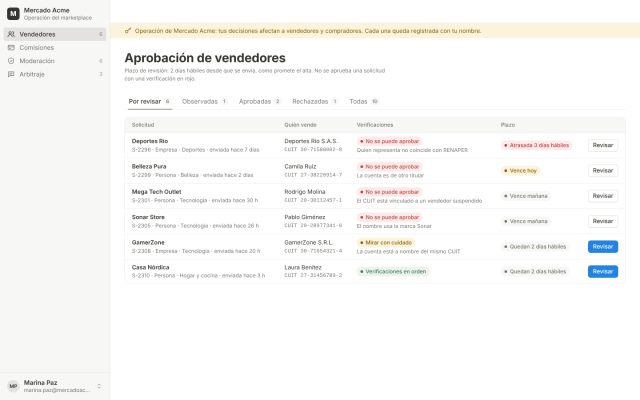The image size is (640, 400).
Task: Click Quedan 2 días hábiles for Casa Nórdica
Action: pos(535,271)
